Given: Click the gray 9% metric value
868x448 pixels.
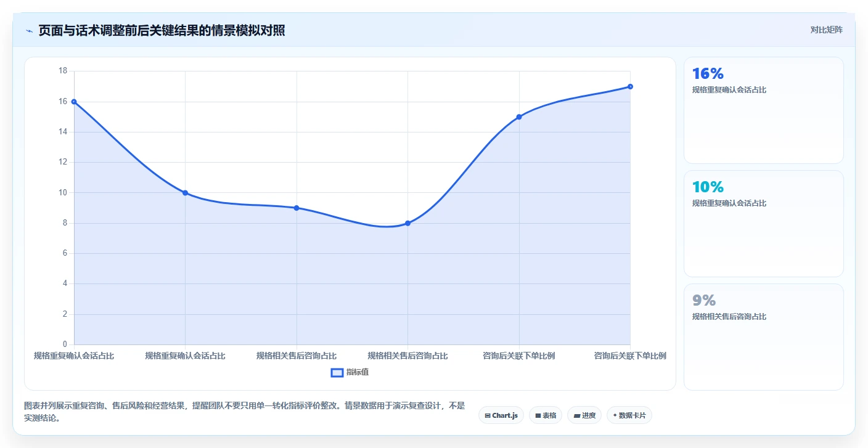Looking at the screenshot, I should tap(704, 301).
